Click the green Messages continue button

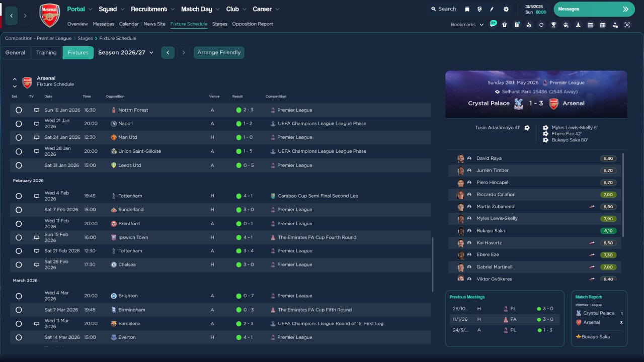coord(594,9)
